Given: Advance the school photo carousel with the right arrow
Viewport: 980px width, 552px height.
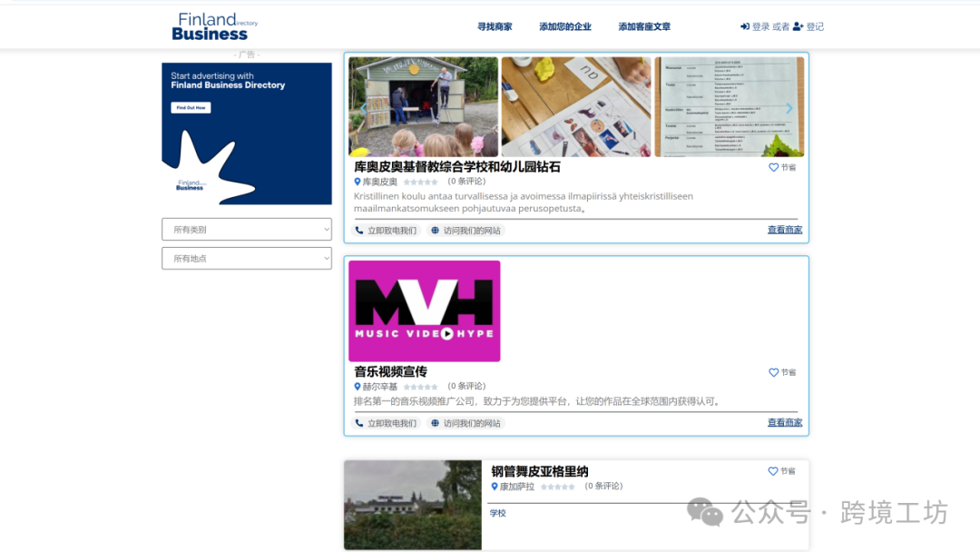Looking at the screenshot, I should point(789,106).
